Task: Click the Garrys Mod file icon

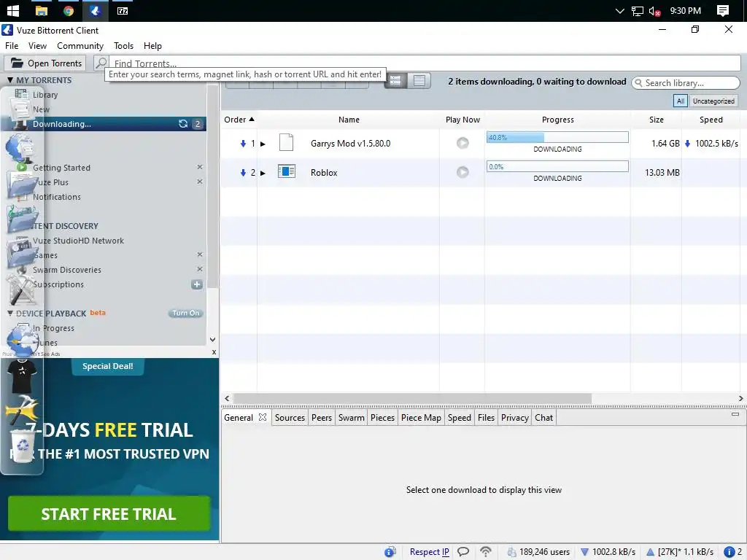Action: pyautogui.click(x=286, y=142)
